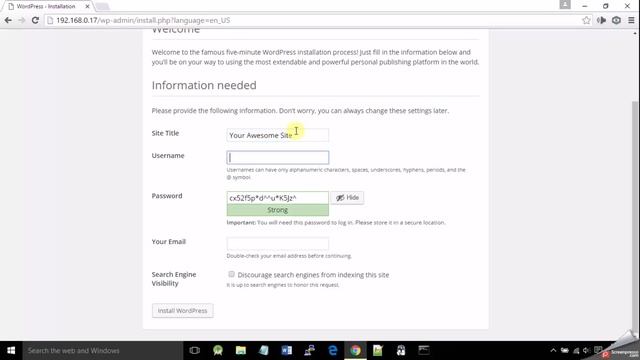Viewport: 640px width, 360px height.
Task: Bookmark this page with the star icon
Action: [x=586, y=20]
